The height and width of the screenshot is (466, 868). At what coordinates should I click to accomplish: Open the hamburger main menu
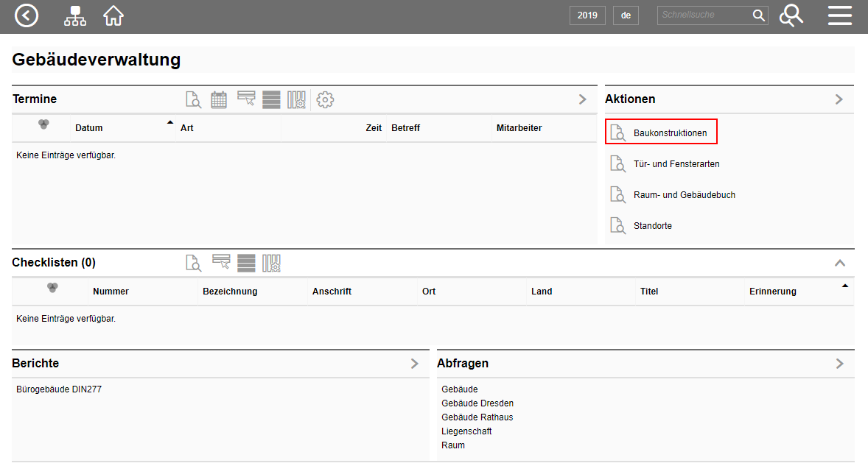pyautogui.click(x=839, y=15)
